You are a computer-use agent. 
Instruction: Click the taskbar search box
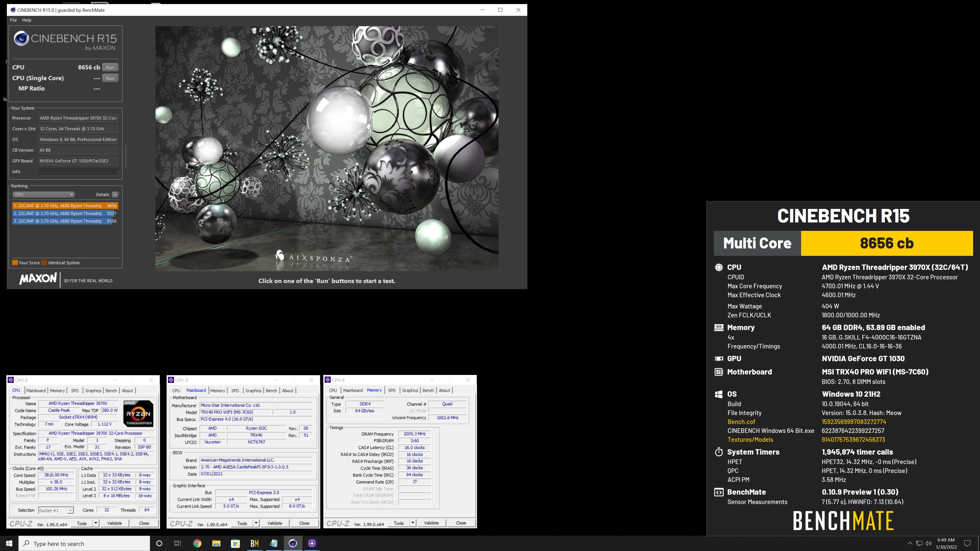tap(84, 544)
